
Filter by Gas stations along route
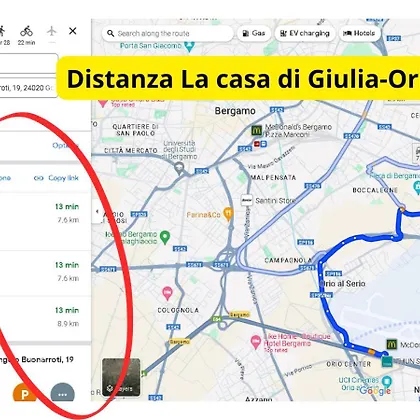(x=254, y=33)
